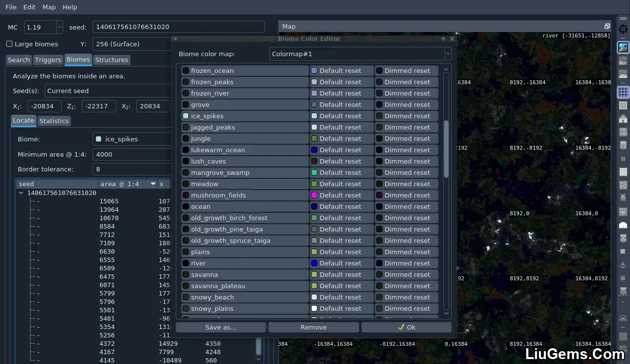This screenshot has width=630, height=364.
Task: Click the up-arrow icon in Biome Color Editor title
Action: click(x=443, y=39)
